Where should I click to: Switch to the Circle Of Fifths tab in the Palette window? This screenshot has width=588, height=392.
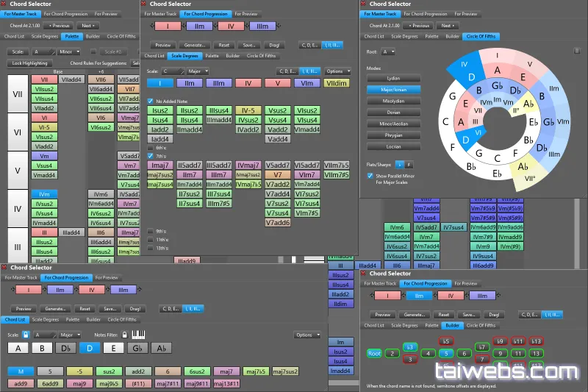click(121, 36)
